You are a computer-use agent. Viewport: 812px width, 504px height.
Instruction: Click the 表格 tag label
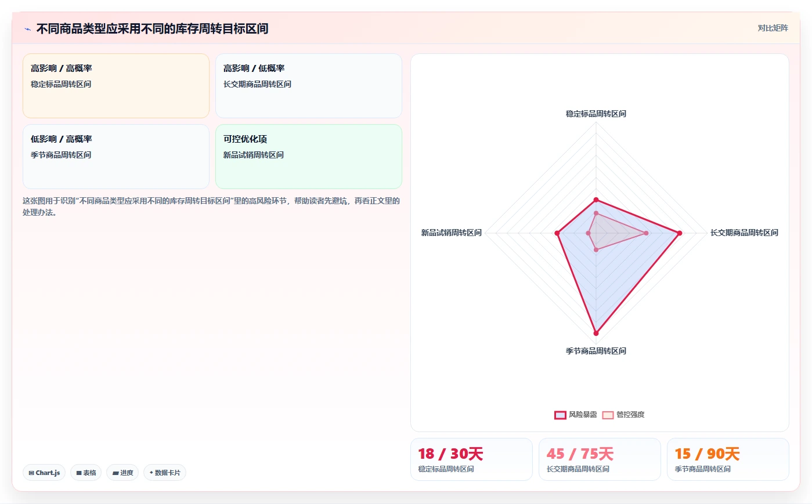pyautogui.click(x=89, y=473)
